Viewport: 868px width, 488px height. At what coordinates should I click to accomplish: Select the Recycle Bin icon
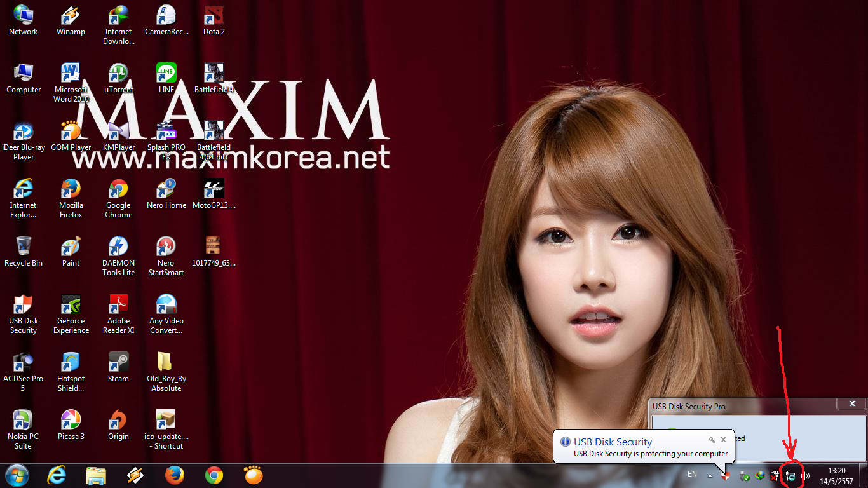coord(24,251)
